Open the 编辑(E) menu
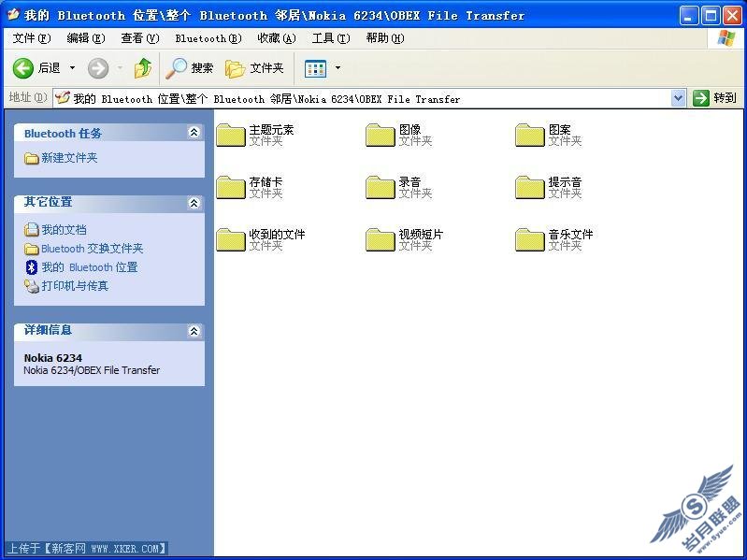 (x=86, y=38)
